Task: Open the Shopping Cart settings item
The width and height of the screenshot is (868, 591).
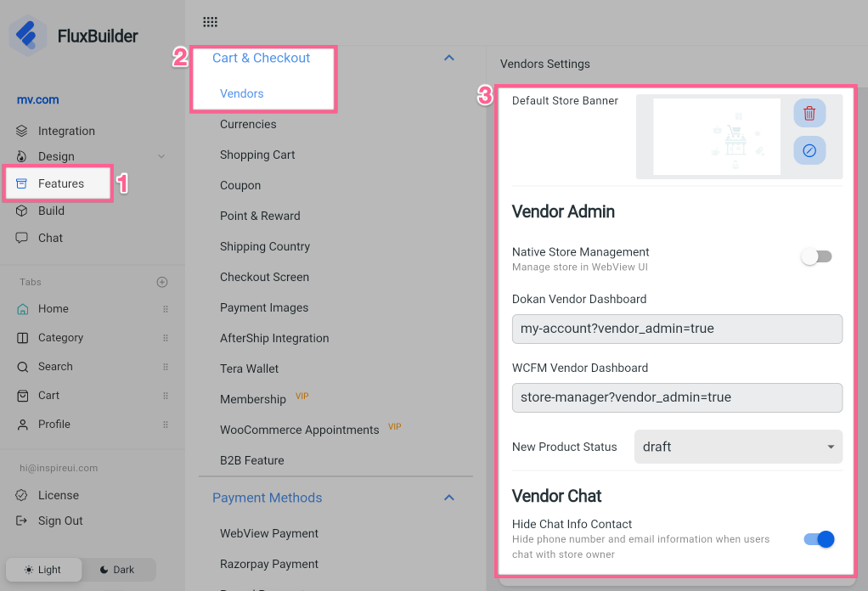Action: (257, 155)
